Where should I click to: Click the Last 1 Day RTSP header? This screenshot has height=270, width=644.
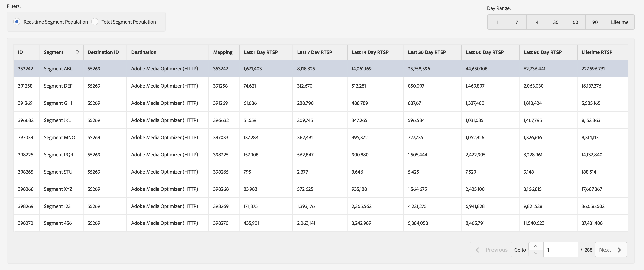pos(260,52)
